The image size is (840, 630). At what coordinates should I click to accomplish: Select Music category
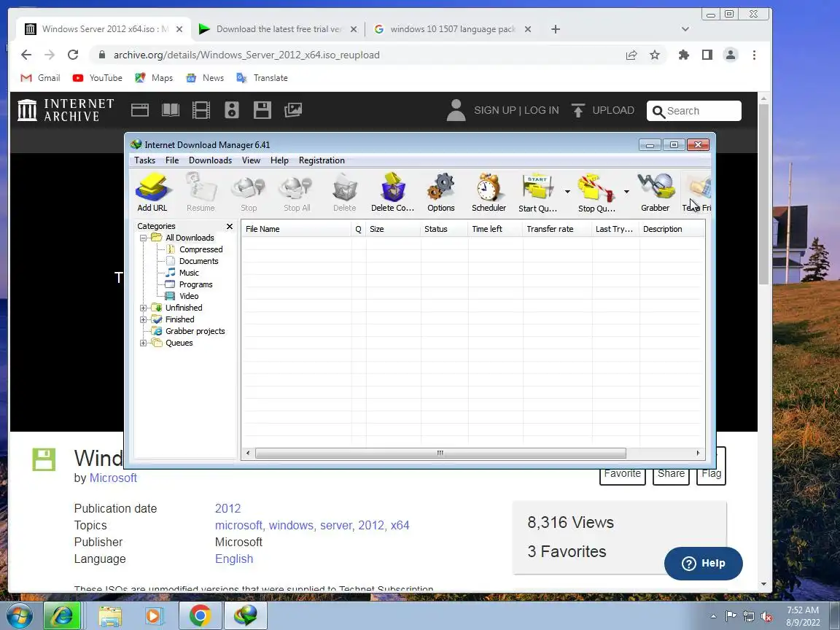pyautogui.click(x=189, y=273)
